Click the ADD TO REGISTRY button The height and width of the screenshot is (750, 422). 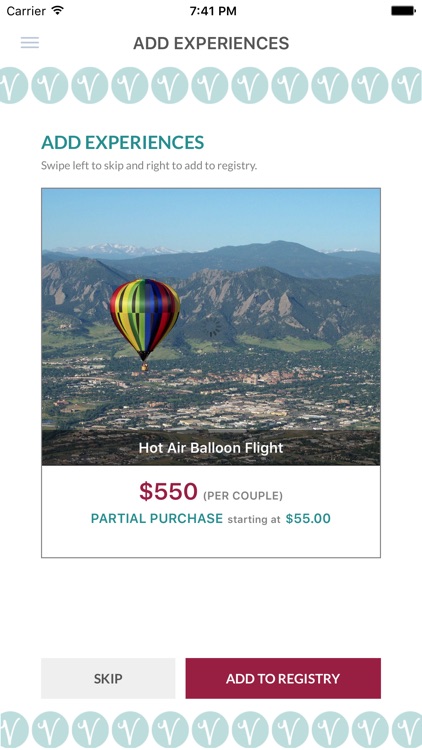(x=283, y=678)
